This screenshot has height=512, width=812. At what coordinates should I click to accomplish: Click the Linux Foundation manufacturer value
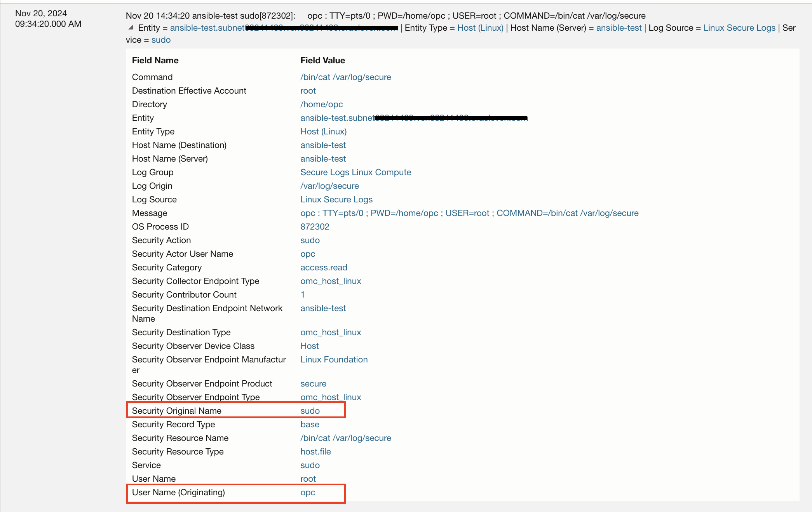coord(334,359)
